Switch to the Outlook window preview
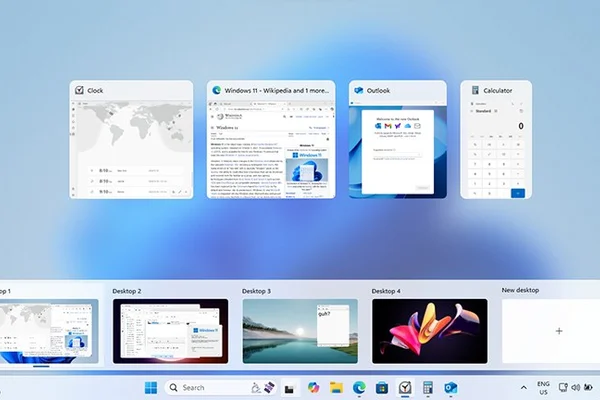Screen dimensions: 600x400 [398, 139]
